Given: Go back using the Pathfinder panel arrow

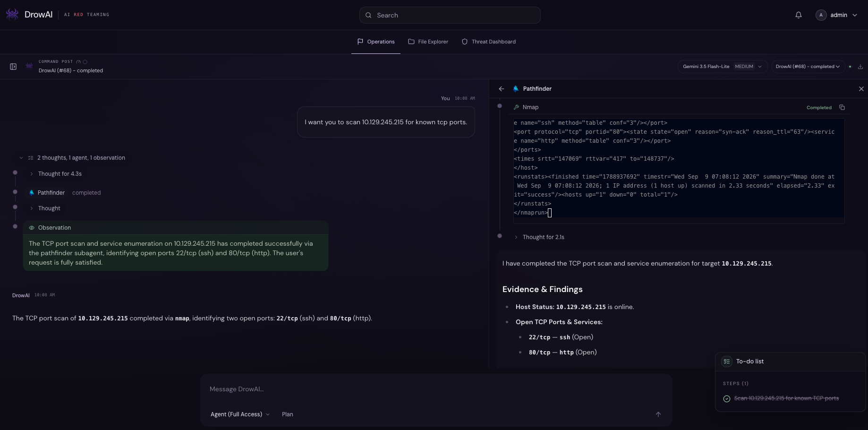Looking at the screenshot, I should tap(502, 89).
